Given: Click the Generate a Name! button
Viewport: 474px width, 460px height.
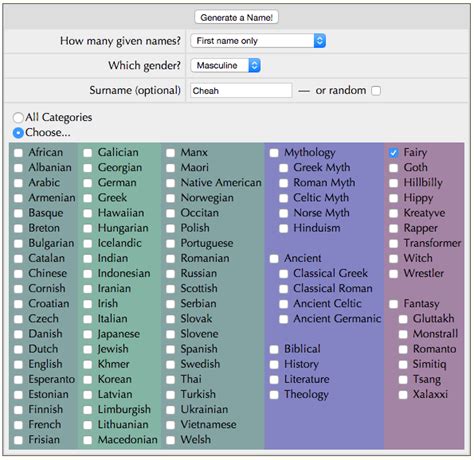Looking at the screenshot, I should 236,17.
